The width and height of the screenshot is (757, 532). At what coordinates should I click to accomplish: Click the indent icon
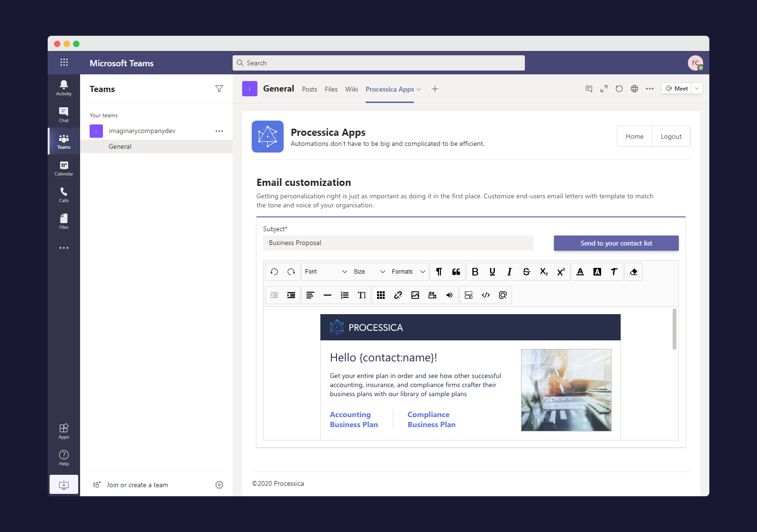tap(291, 295)
